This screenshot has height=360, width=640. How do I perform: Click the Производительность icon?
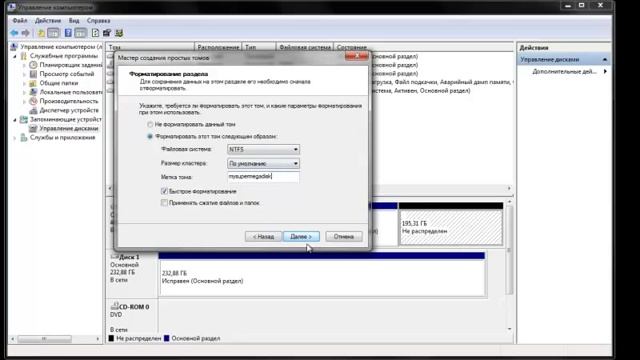pyautogui.click(x=33, y=101)
